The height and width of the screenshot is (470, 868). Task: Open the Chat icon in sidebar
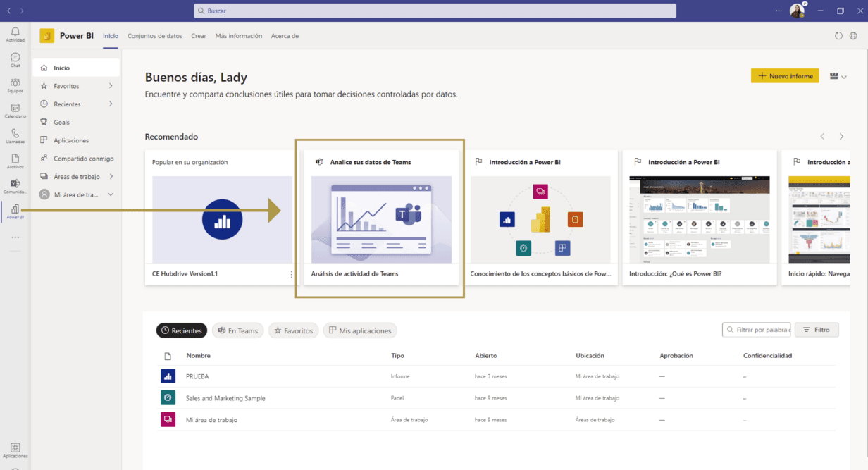click(15, 59)
